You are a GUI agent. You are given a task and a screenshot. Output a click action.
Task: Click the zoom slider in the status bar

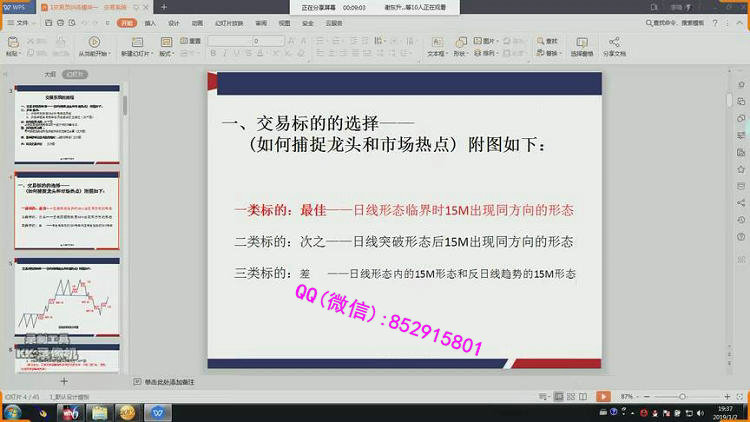682,397
